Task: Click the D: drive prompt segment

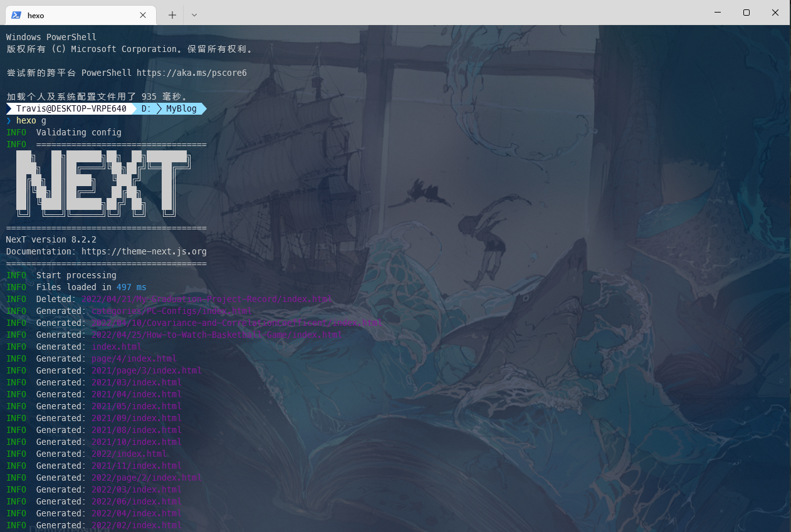Action: [146, 108]
